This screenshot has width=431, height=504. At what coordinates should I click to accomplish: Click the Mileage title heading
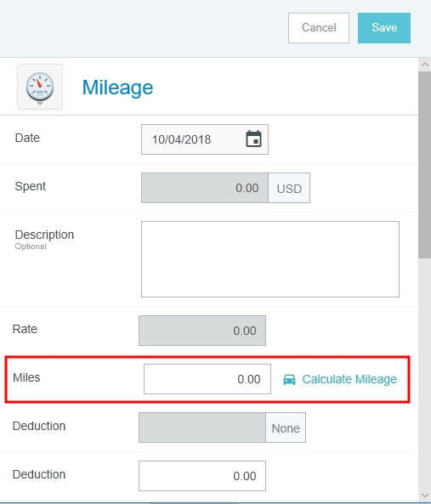pyautogui.click(x=117, y=88)
